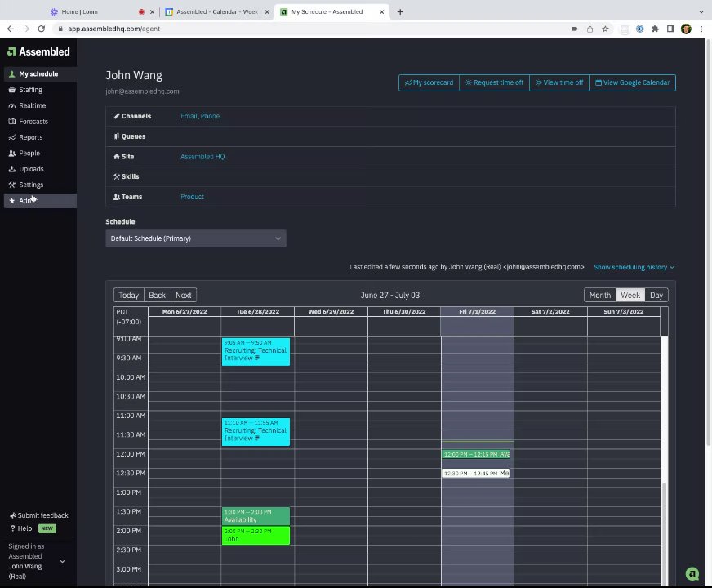Toggle the browser side panel icon
712x588 pixels.
coord(670,29)
